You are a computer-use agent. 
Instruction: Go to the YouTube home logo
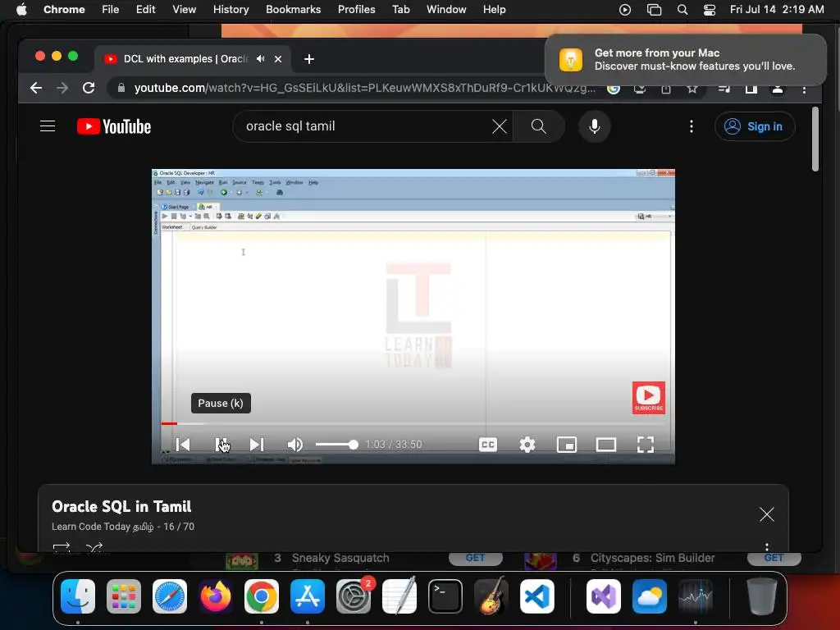(114, 126)
